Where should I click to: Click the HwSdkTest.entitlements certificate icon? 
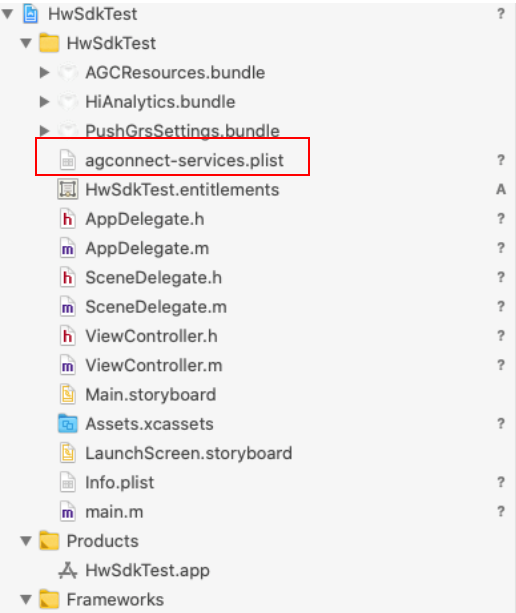(x=68, y=190)
